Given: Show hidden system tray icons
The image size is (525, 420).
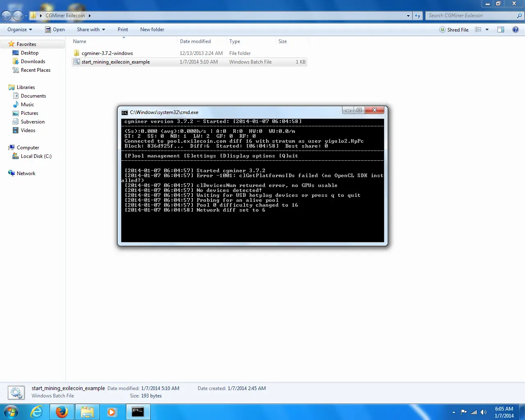Looking at the screenshot, I should [x=454, y=412].
